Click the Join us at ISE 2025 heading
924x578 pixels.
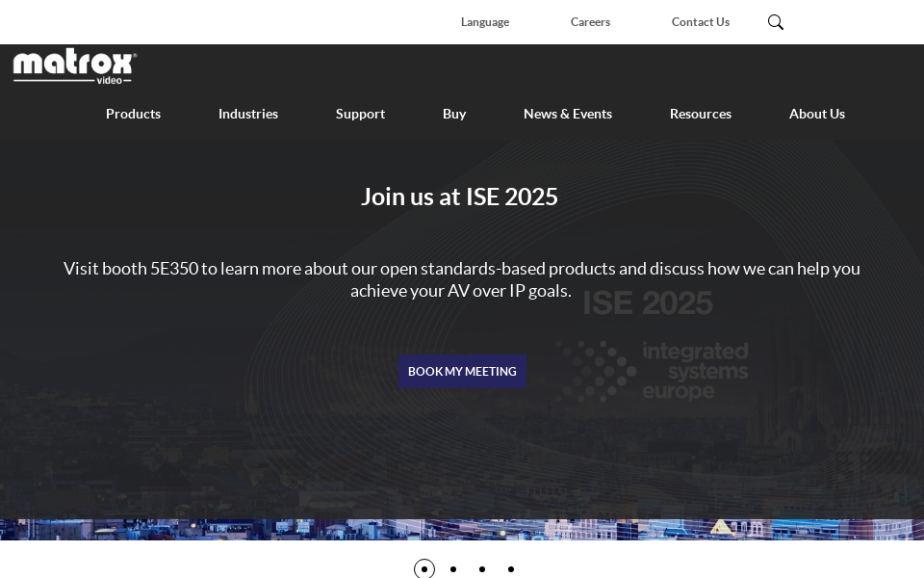pyautogui.click(x=459, y=197)
